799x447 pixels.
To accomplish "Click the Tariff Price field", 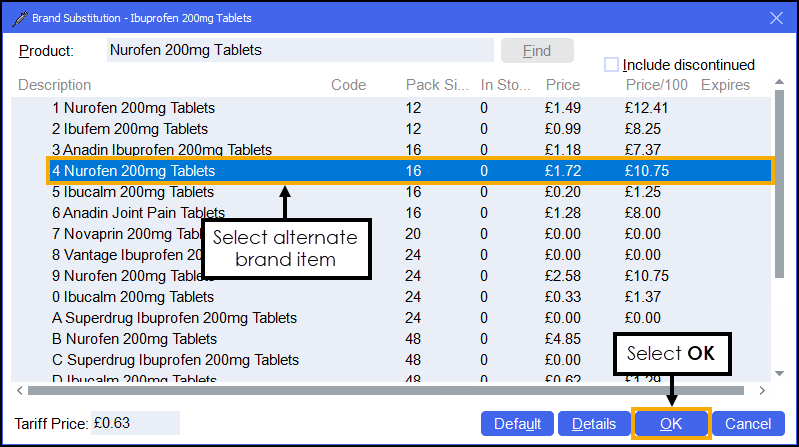I will (x=135, y=423).
